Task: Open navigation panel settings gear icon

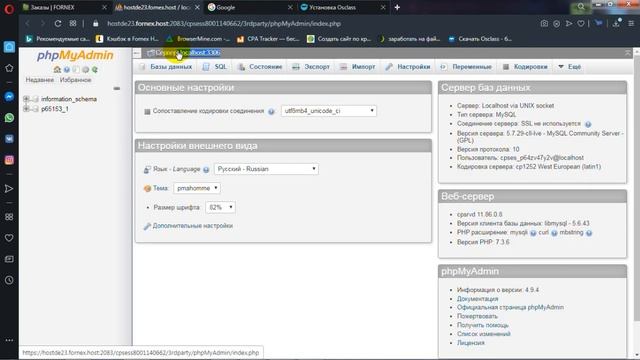Action: pos(85,70)
